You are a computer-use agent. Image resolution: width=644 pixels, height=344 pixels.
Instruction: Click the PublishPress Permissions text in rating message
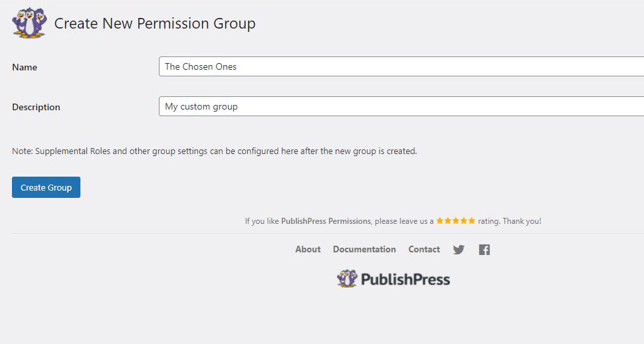coord(326,221)
